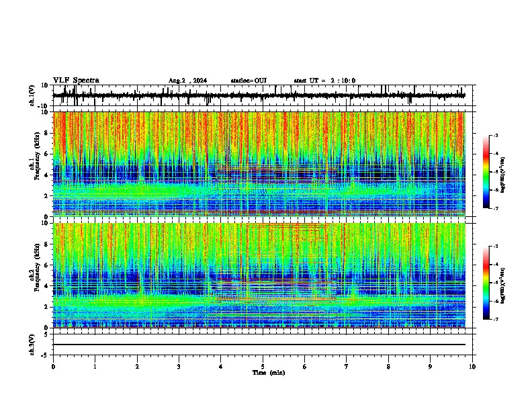Click time axis tick label "6"
Viewport: 532px width, 411px height.
point(305,367)
